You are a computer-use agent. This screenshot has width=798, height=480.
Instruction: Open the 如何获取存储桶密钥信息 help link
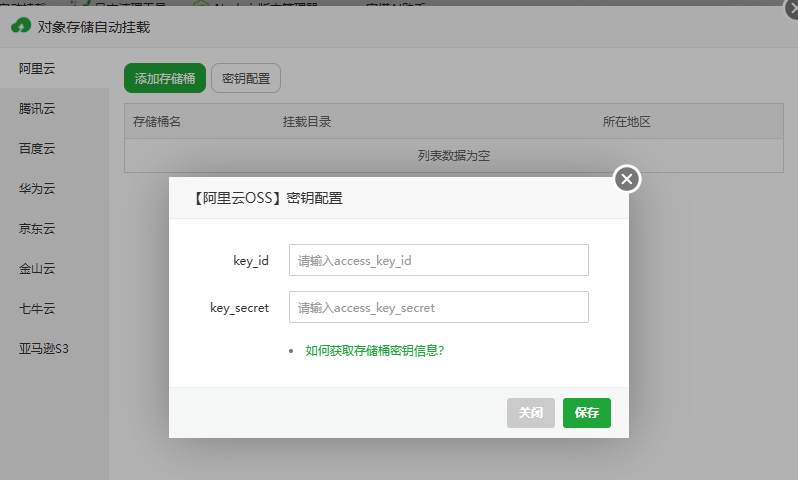(374, 351)
